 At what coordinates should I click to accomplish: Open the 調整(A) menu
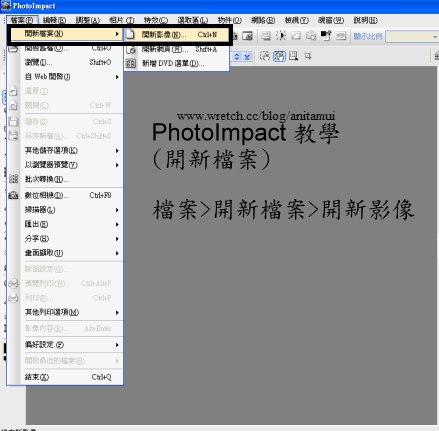point(87,20)
